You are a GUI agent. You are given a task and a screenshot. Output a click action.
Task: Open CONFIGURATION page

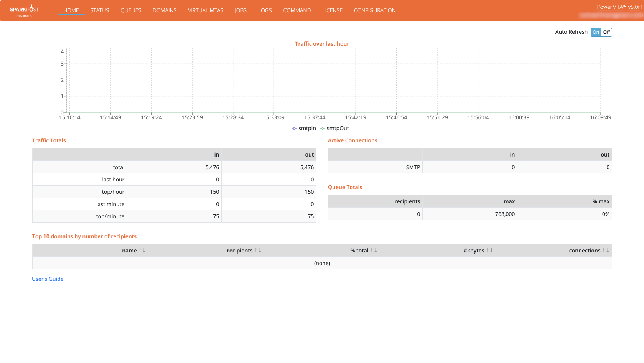tap(375, 10)
